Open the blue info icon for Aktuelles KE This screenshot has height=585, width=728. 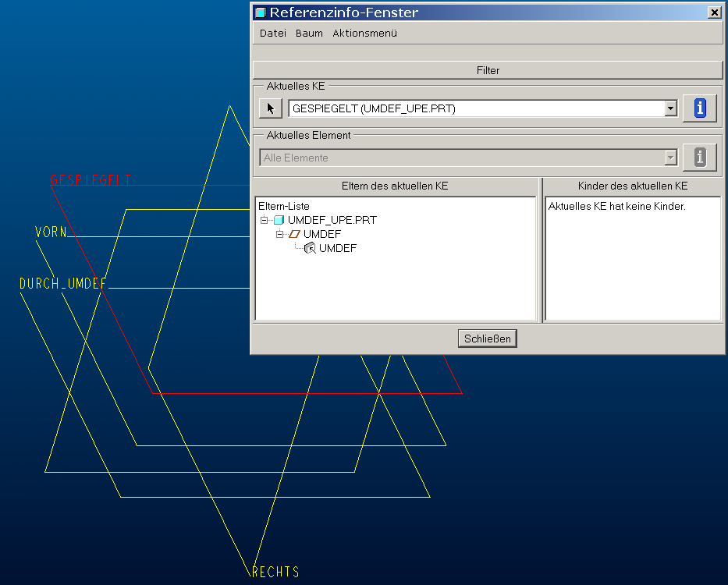[700, 108]
